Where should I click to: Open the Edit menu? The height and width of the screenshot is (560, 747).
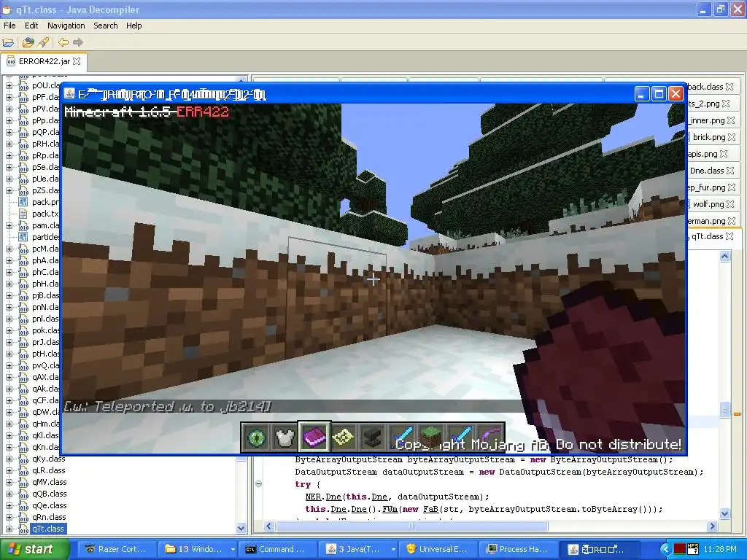pos(31,26)
